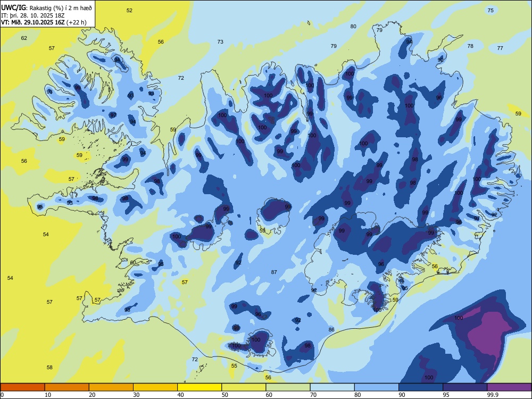Select the '(+22 h)' forecast offset text

(77, 23)
